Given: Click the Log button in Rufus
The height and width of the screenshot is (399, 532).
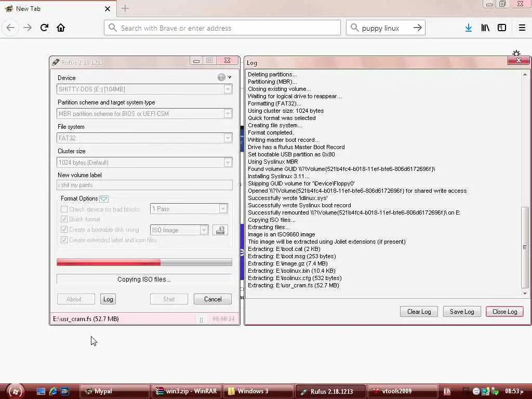Looking at the screenshot, I should [108, 299].
